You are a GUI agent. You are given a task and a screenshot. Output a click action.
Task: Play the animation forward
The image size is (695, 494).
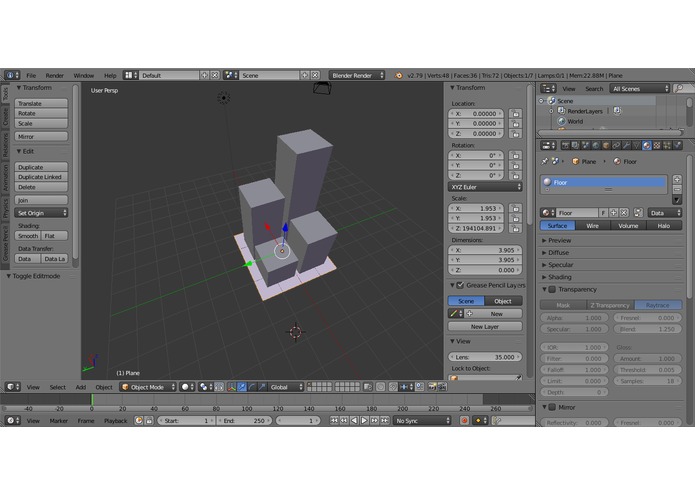[364, 420]
